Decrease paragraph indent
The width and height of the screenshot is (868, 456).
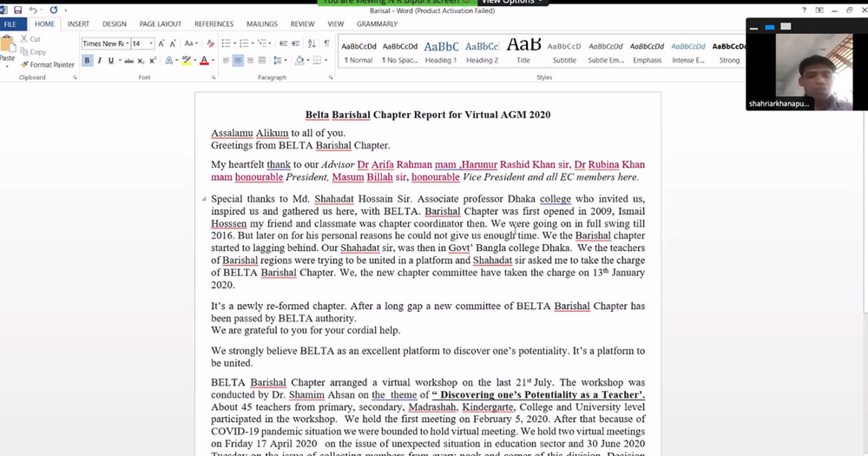(x=284, y=43)
